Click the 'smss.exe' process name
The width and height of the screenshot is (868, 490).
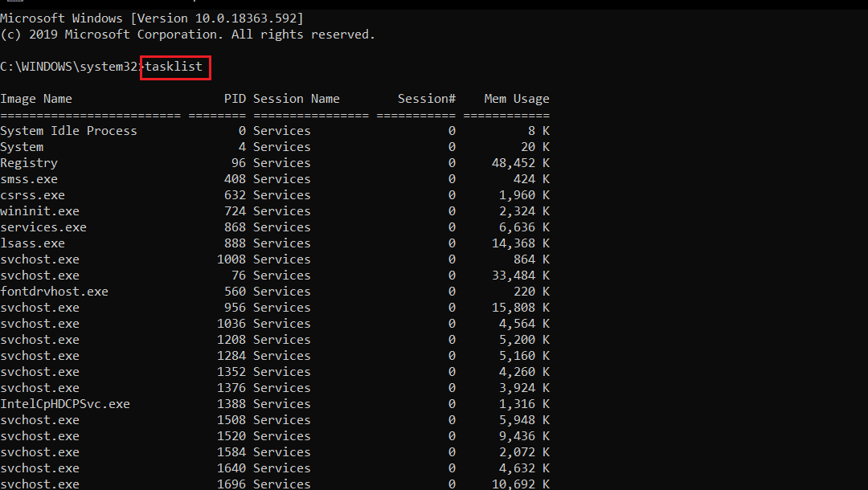(x=29, y=179)
